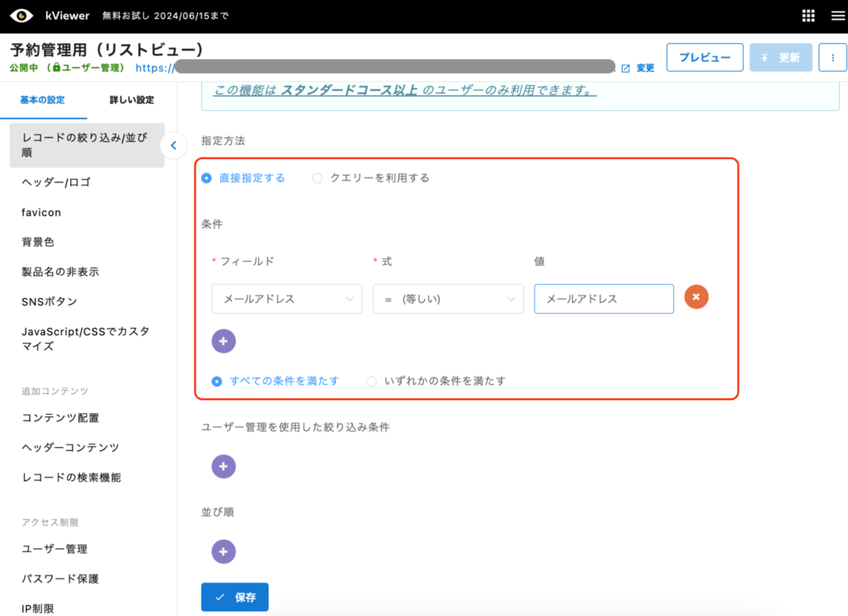Viewport: 848px width, 616px height.
Task: Add a new condition with the purple plus icon
Action: pos(223,340)
